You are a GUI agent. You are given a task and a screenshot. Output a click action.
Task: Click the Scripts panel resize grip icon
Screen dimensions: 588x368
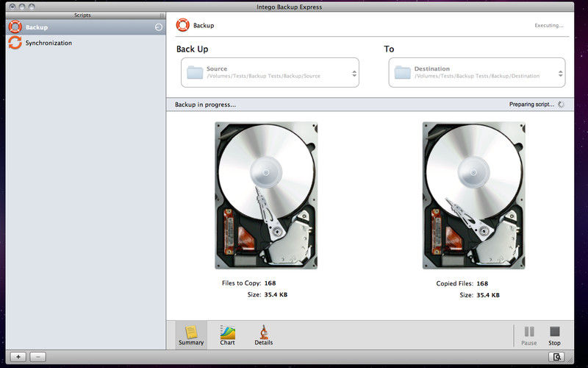point(162,15)
